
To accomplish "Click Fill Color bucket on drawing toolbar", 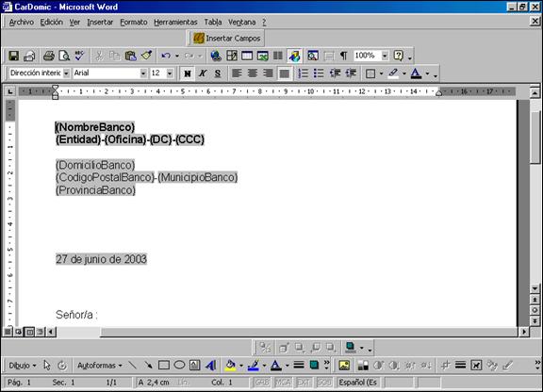I will click(230, 365).
